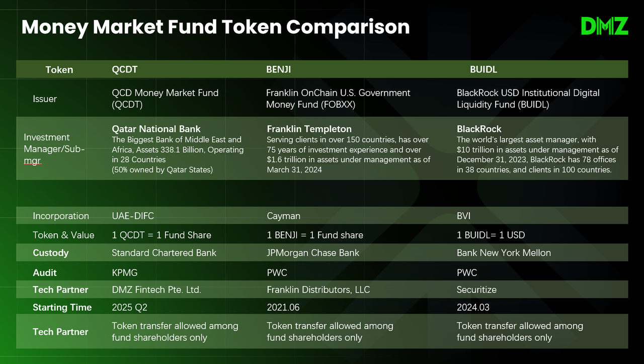The width and height of the screenshot is (644, 364).
Task: Select the UAE-DIFC incorporation cell
Action: pyautogui.click(x=133, y=216)
